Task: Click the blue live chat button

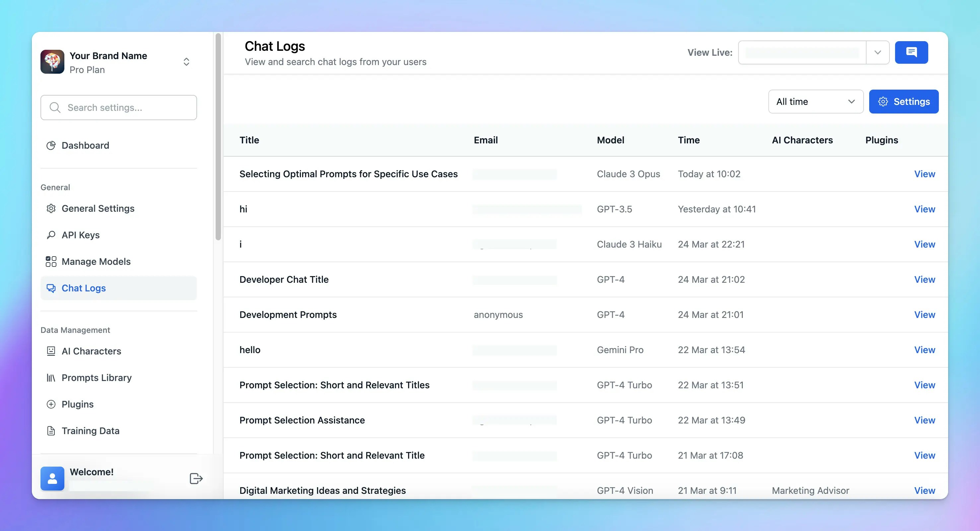Action: (x=912, y=52)
